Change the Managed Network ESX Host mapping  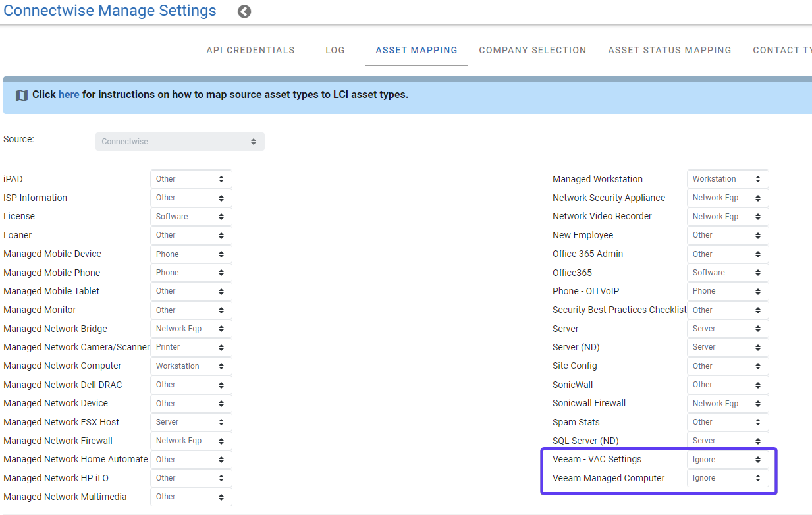tap(191, 422)
